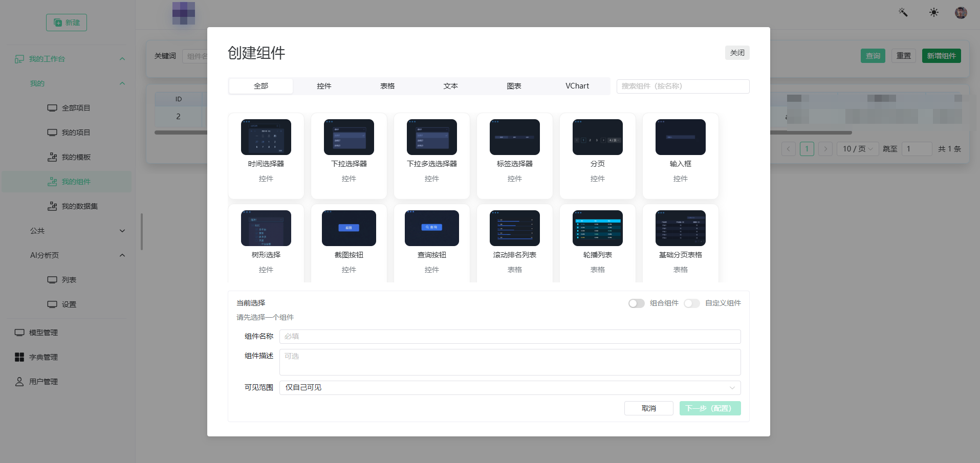
Task: Click the 我的工作台 workbench icon
Action: click(x=19, y=59)
